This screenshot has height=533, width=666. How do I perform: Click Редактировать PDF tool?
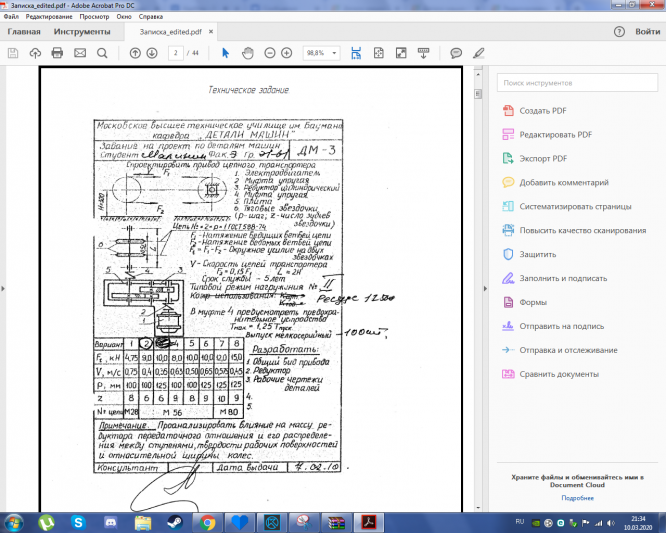coord(555,134)
